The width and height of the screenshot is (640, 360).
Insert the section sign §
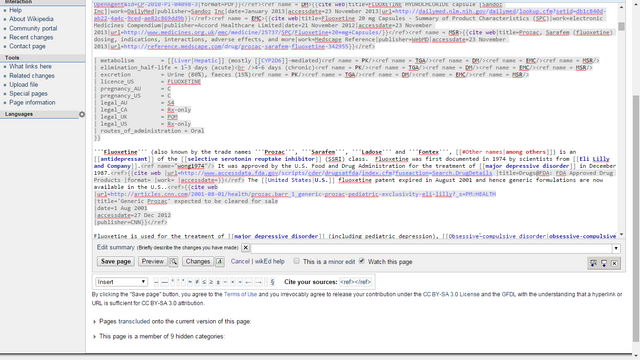272,282
